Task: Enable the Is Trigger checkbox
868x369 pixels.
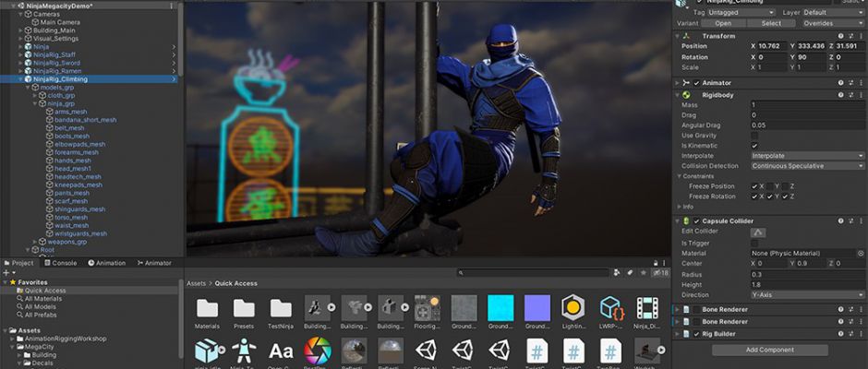Action: pos(754,243)
